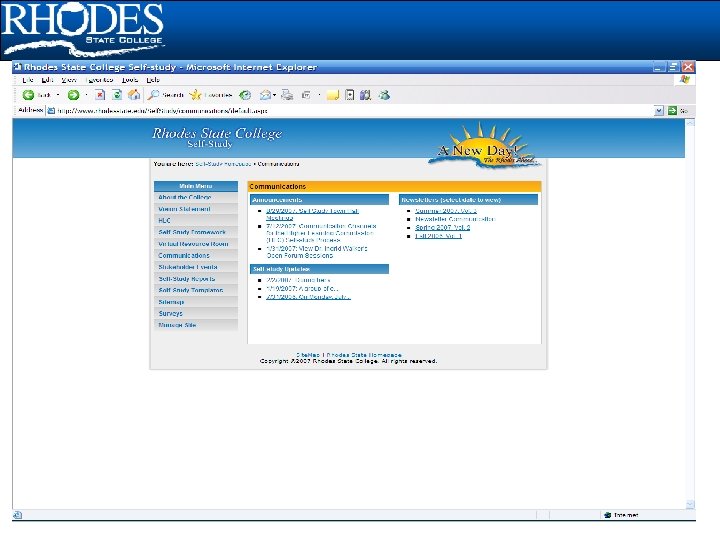Viewport: 720px width, 540px height.
Task: Open Communications in Main Menu
Action: [196, 255]
